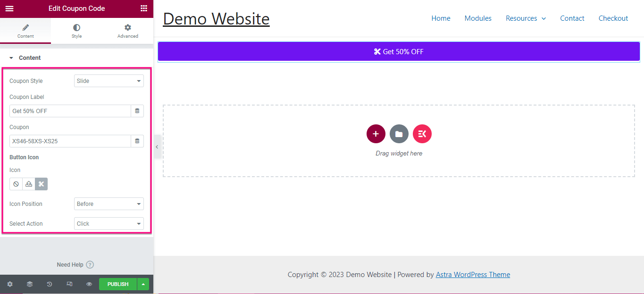Open Responsive Mode icon

[x=69, y=284]
